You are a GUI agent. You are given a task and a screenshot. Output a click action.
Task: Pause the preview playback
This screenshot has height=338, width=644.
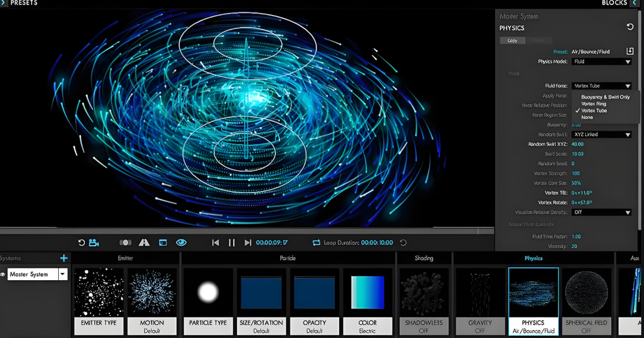coord(232,243)
